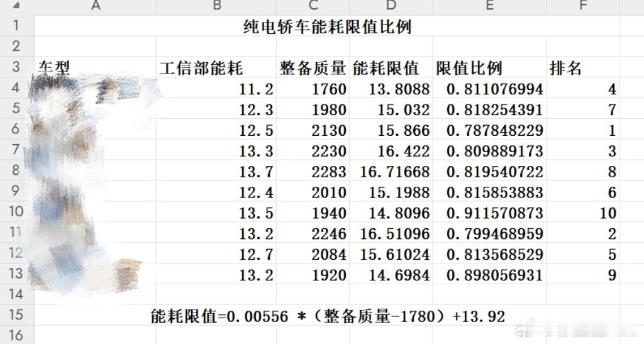This screenshot has height=344, width=644.
Task: Select the entire sheet corner triangle
Action: [16, 5]
